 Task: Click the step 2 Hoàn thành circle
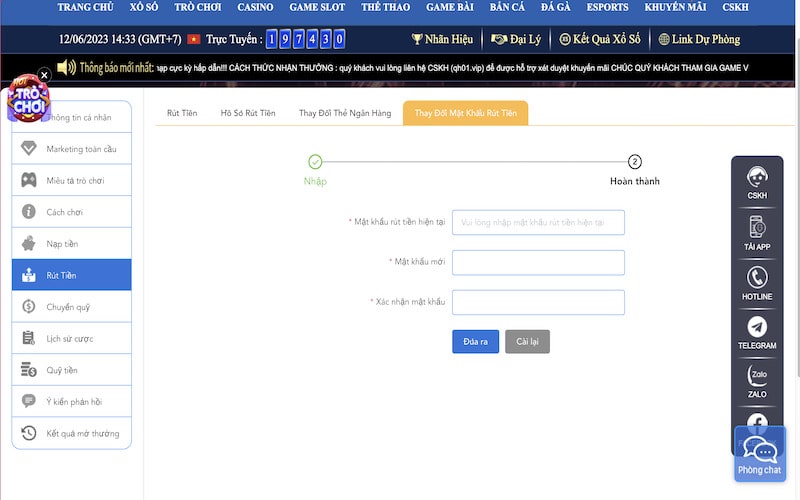point(635,162)
